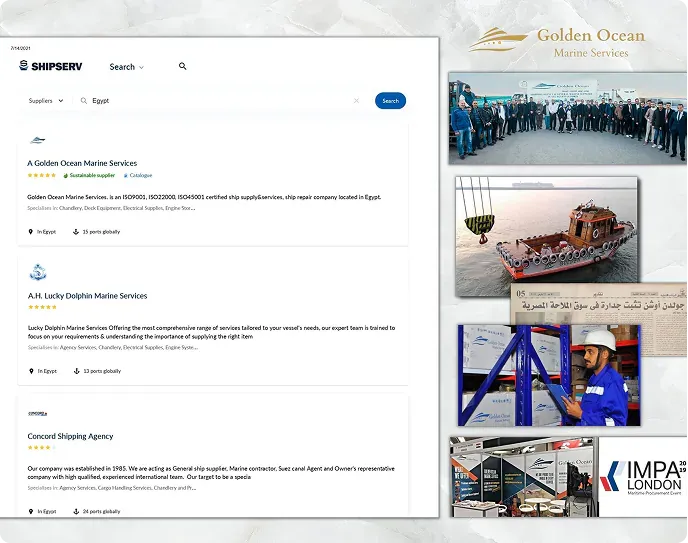Viewport: 688px width, 543px height.
Task: Click the 24 ports globally anchor icon
Action: coord(76,511)
